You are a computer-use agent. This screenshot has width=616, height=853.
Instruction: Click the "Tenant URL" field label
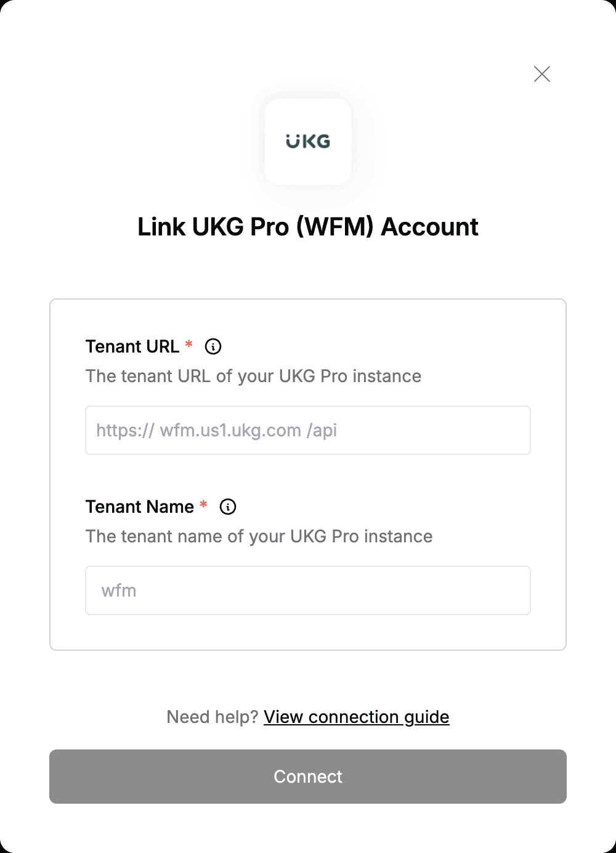point(132,346)
